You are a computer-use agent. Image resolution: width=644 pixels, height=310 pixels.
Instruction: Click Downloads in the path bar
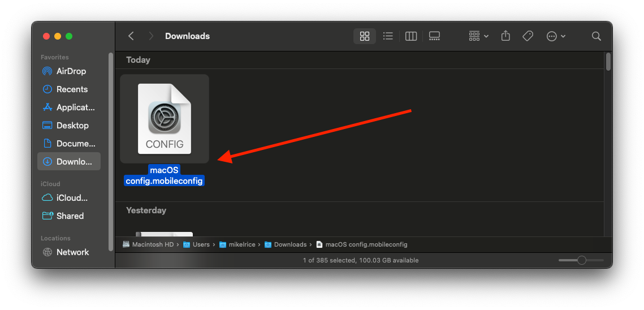pos(286,244)
